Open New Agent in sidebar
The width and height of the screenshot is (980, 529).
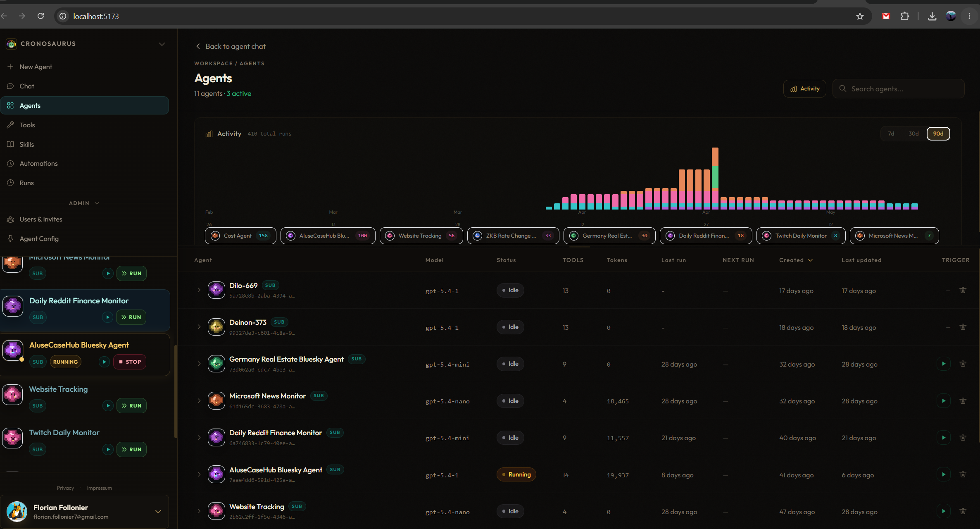coord(84,67)
